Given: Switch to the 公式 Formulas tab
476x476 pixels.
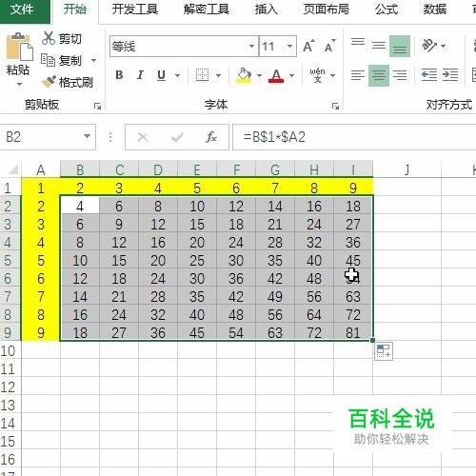Looking at the screenshot, I should 387,10.
